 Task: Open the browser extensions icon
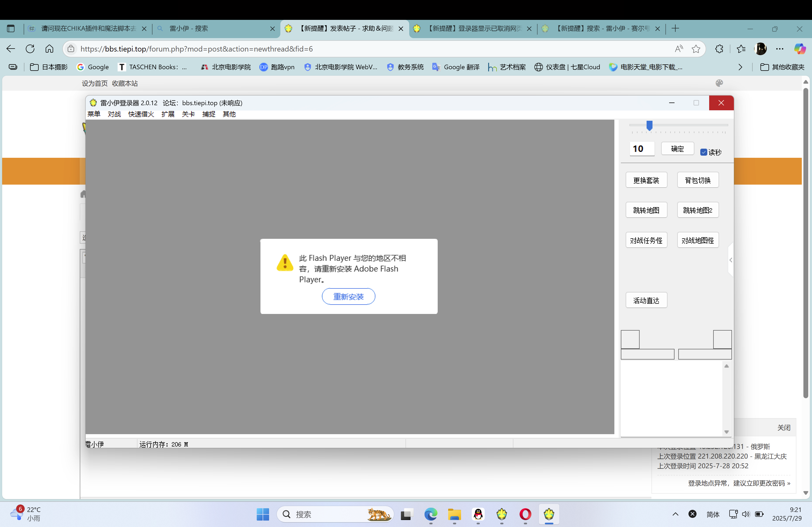click(x=719, y=49)
